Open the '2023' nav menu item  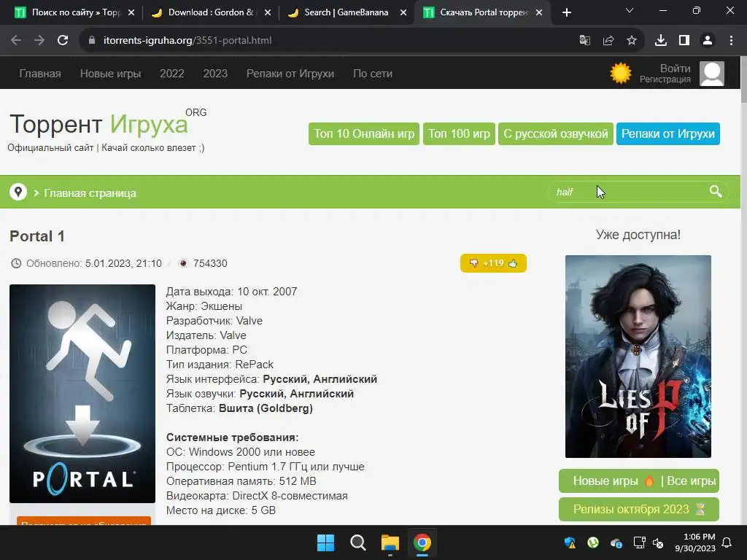pyautogui.click(x=215, y=74)
